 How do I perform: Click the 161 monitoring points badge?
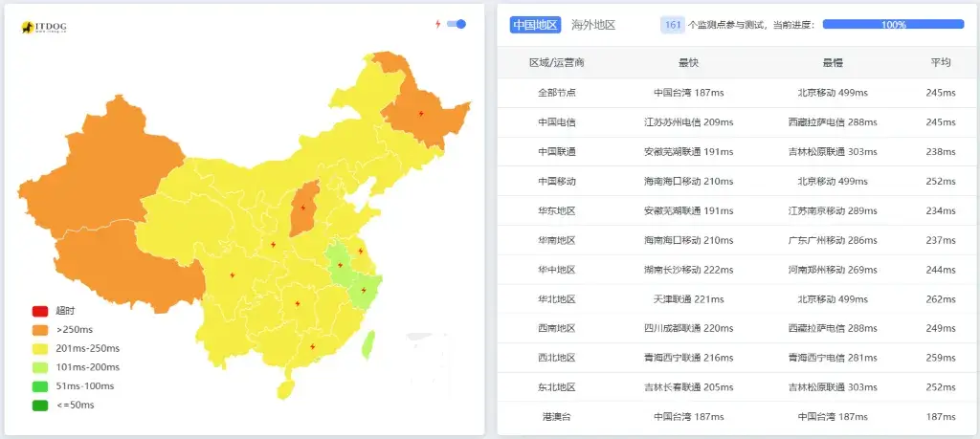[673, 25]
